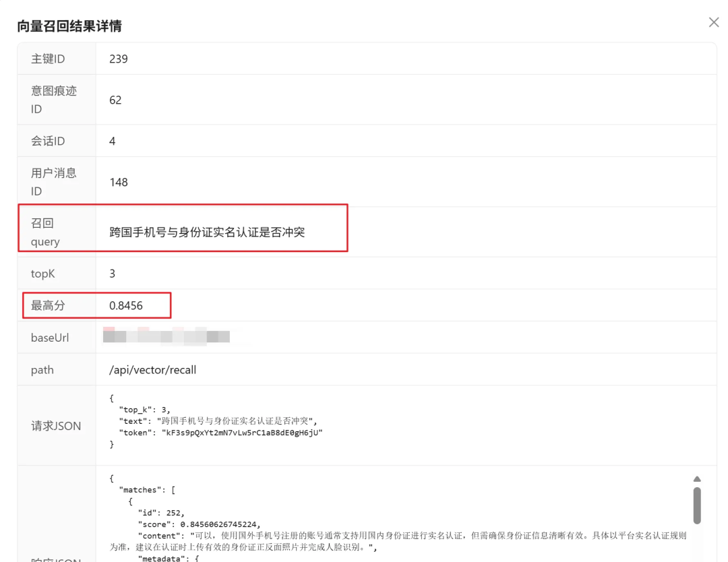Screen dimensions: 728x562
Task: Select the dialog title 向量召回结果详情
Action: [x=69, y=26]
